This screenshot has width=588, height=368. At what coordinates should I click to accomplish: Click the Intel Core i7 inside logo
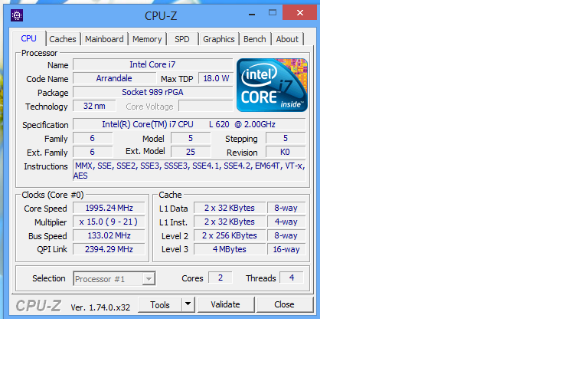[x=272, y=85]
